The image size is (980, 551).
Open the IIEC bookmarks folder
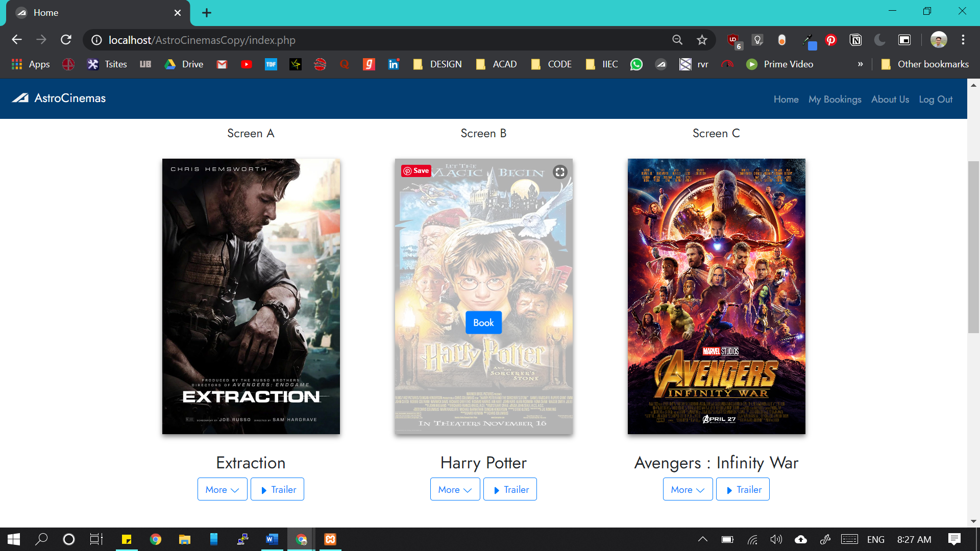coord(601,64)
